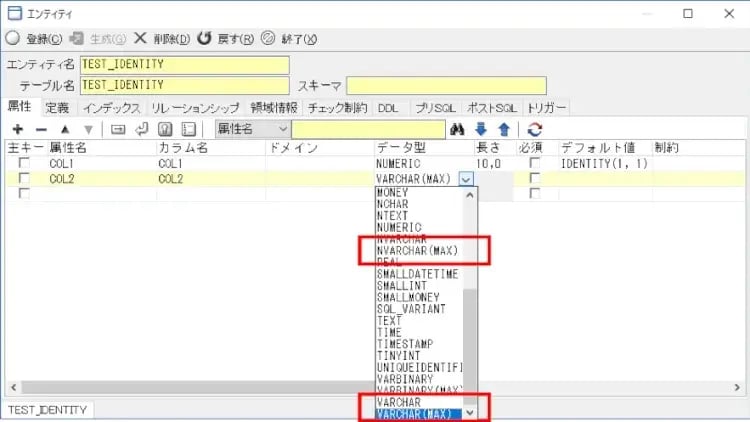The width and height of the screenshot is (750, 422).
Task: Click the blue down arrow icon
Action: pyautogui.click(x=481, y=129)
